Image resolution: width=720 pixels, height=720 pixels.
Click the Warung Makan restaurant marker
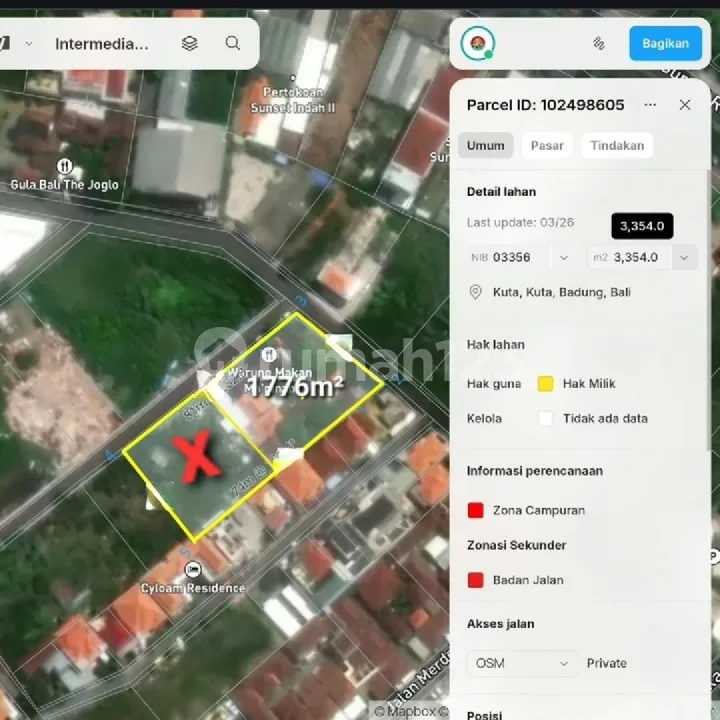269,354
